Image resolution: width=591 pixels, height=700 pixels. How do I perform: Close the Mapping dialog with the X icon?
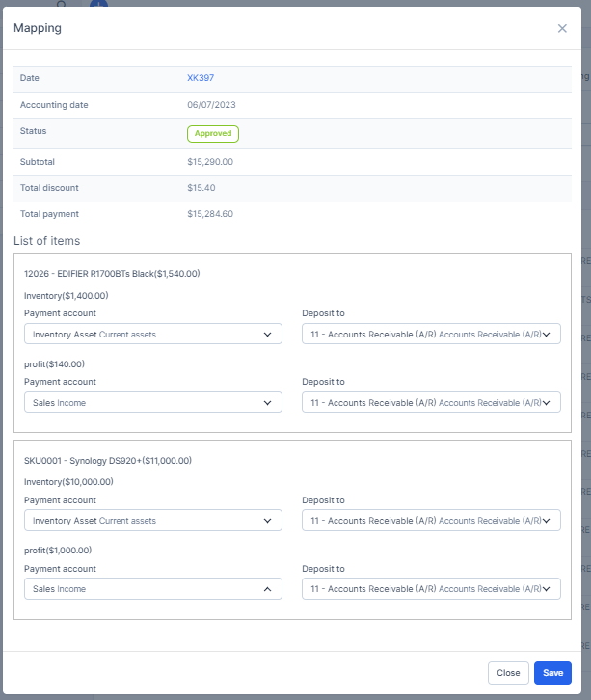[x=562, y=29]
